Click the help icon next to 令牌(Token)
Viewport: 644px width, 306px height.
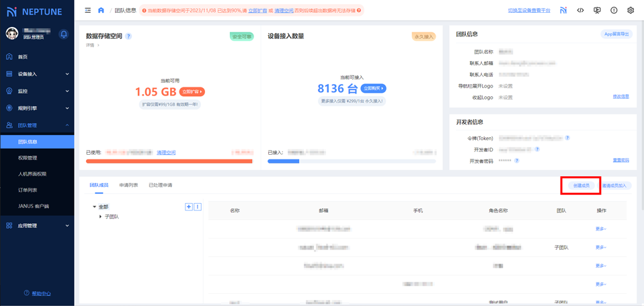tap(567, 138)
